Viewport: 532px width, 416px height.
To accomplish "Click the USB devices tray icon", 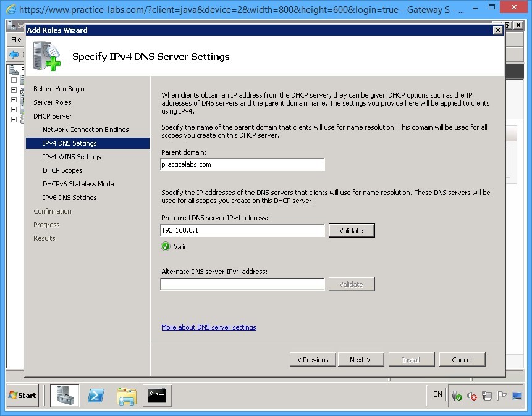I will click(x=457, y=395).
